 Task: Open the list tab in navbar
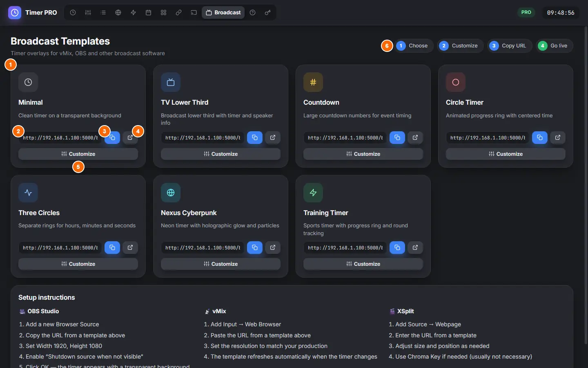click(103, 13)
